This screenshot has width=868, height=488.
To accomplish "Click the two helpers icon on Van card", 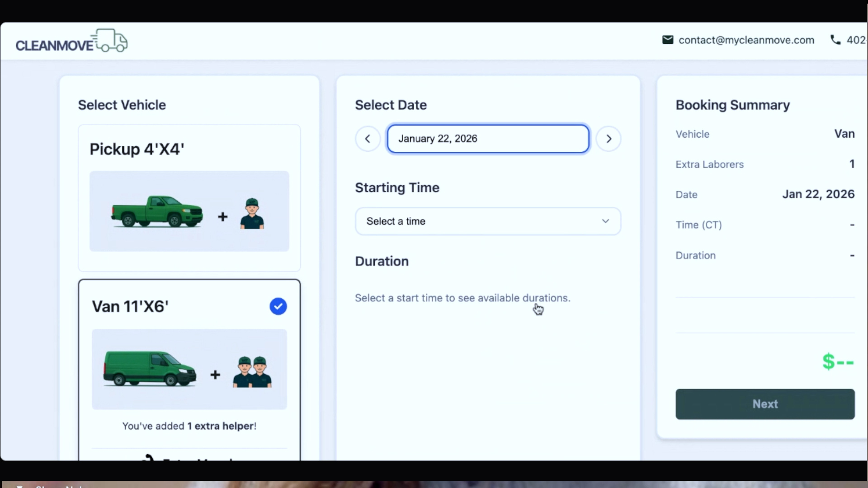I will tap(252, 372).
